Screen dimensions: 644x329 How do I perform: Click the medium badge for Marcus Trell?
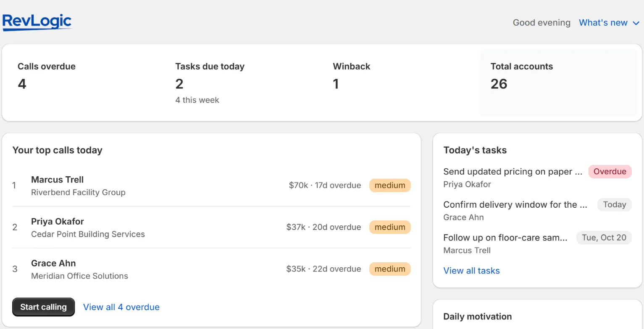[x=390, y=185]
